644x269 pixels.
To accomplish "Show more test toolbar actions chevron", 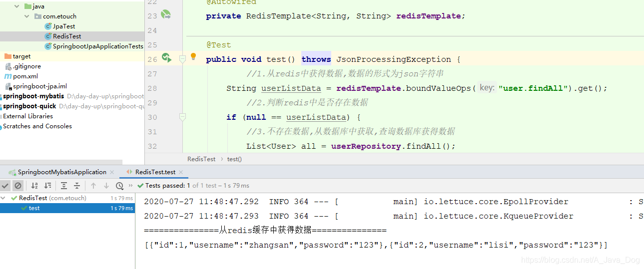I will pyautogui.click(x=131, y=186).
